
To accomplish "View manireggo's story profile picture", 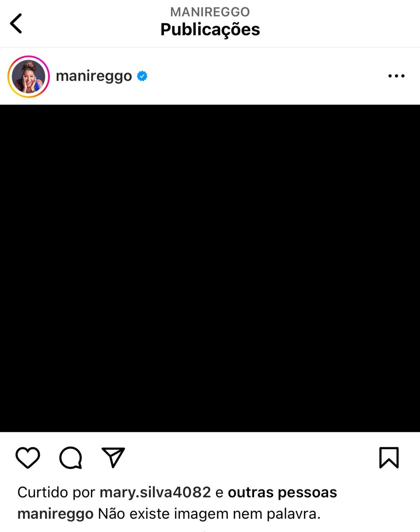I will (29, 76).
